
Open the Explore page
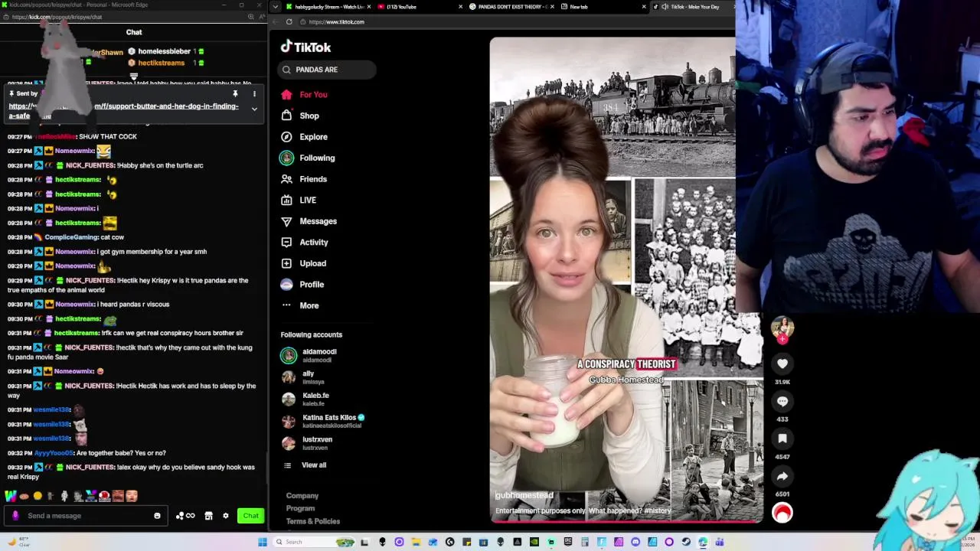pyautogui.click(x=313, y=137)
